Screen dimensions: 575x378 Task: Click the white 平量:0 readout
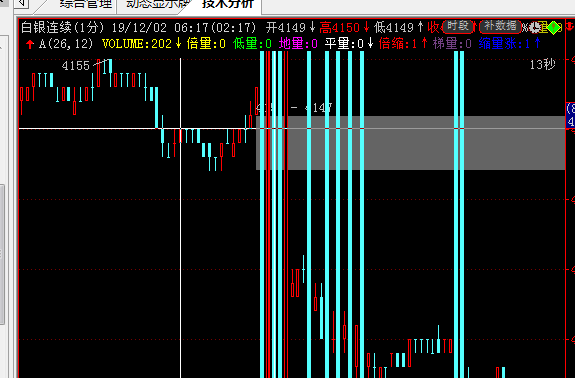pyautogui.click(x=344, y=44)
